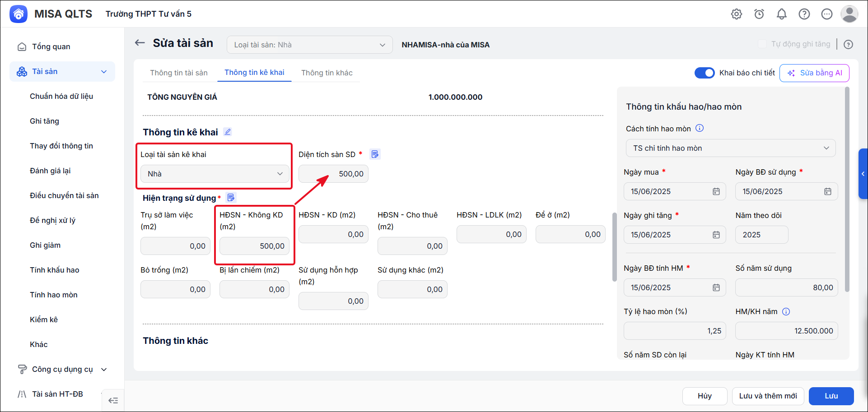868x412 pixels.
Task: Open Tính hao mòn menu item
Action: 54,295
